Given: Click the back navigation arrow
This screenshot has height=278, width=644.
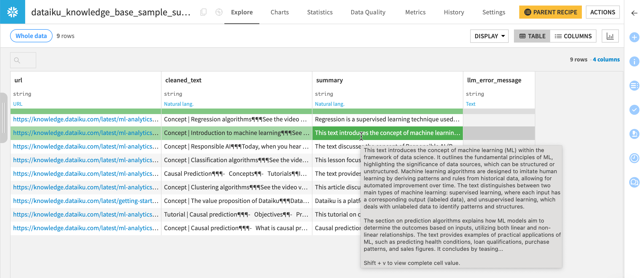Looking at the screenshot, I should 634,12.
